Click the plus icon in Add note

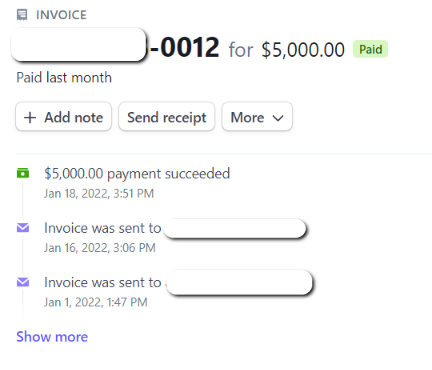click(30, 118)
